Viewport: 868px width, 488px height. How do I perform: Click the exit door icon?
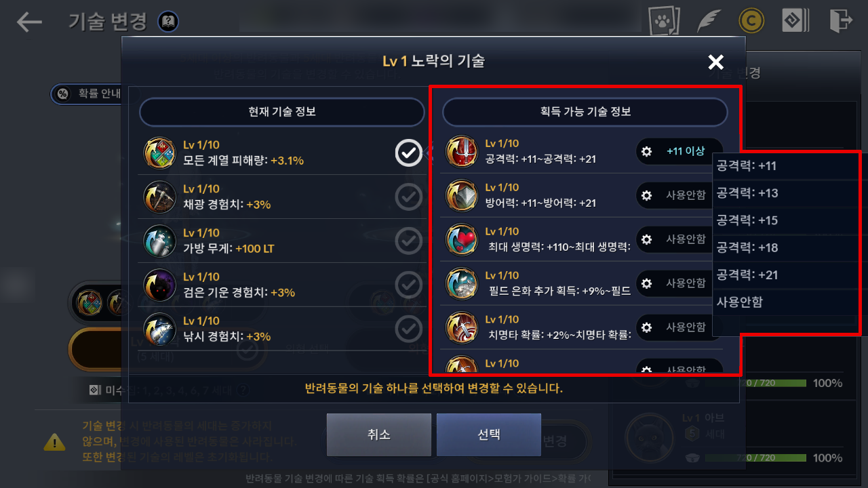(840, 21)
